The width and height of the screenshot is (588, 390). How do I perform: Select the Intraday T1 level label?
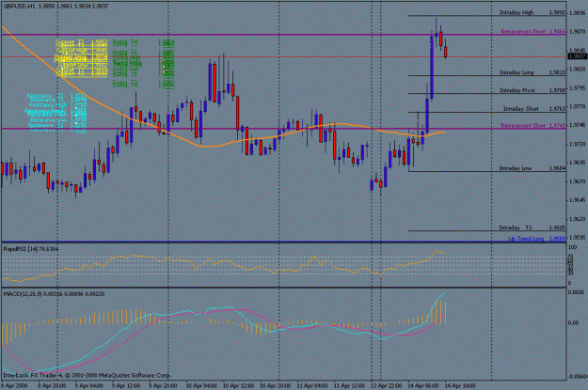(x=532, y=227)
